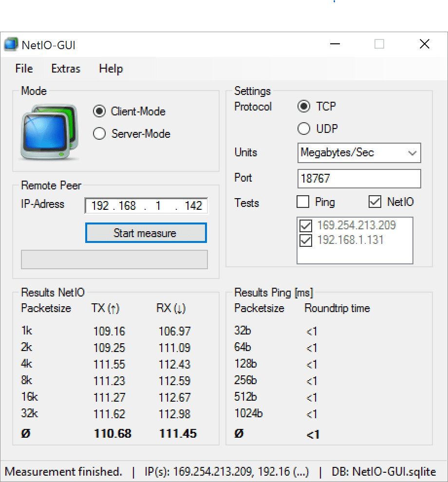
Task: Click 'DB: NetIO-GUI.sqlite' status entry
Action: click(384, 472)
